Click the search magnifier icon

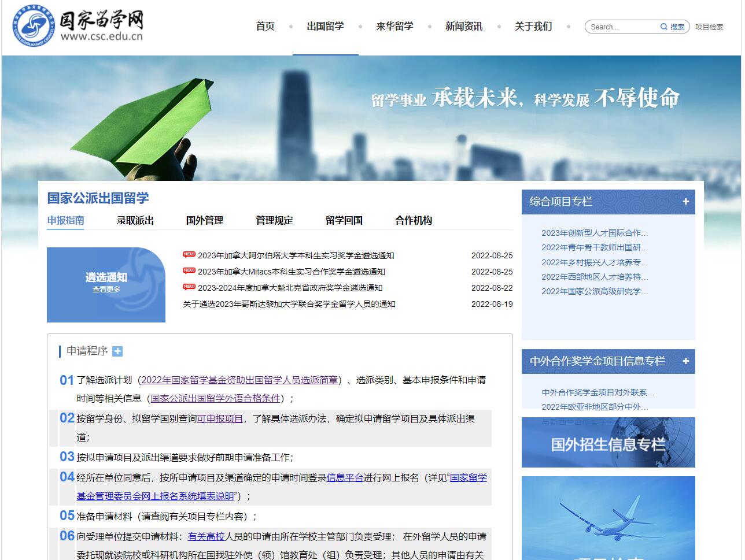pos(664,27)
